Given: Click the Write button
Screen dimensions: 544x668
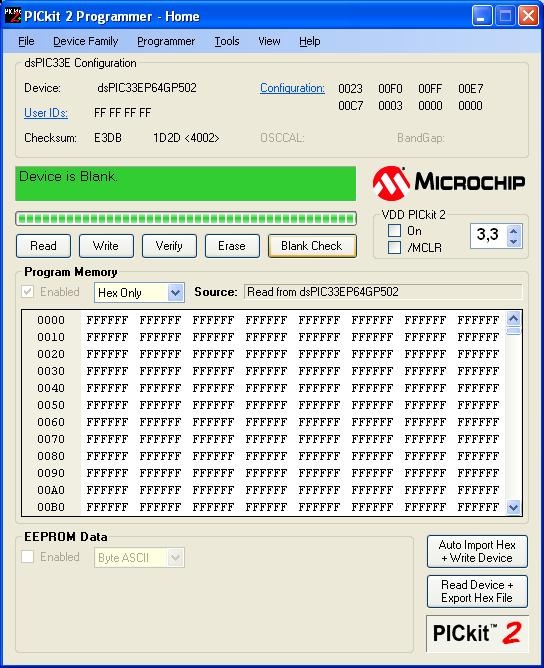Looking at the screenshot, I should [x=106, y=246].
